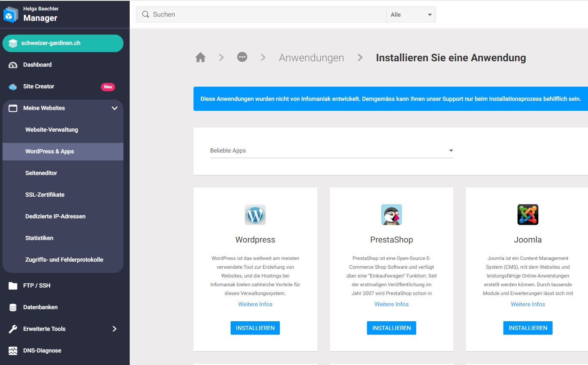This screenshot has width=588, height=365.
Task: Click the PrestaShop penguin icon
Action: pyautogui.click(x=392, y=215)
